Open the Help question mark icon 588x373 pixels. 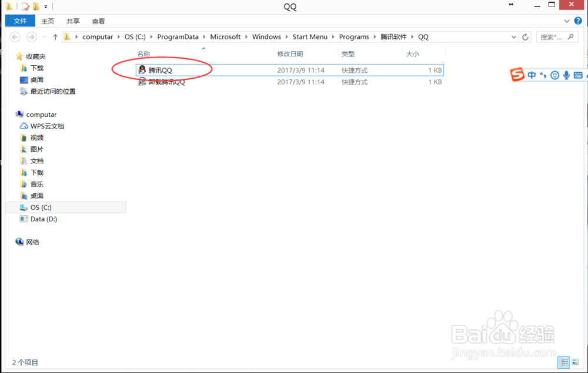pyautogui.click(x=578, y=21)
